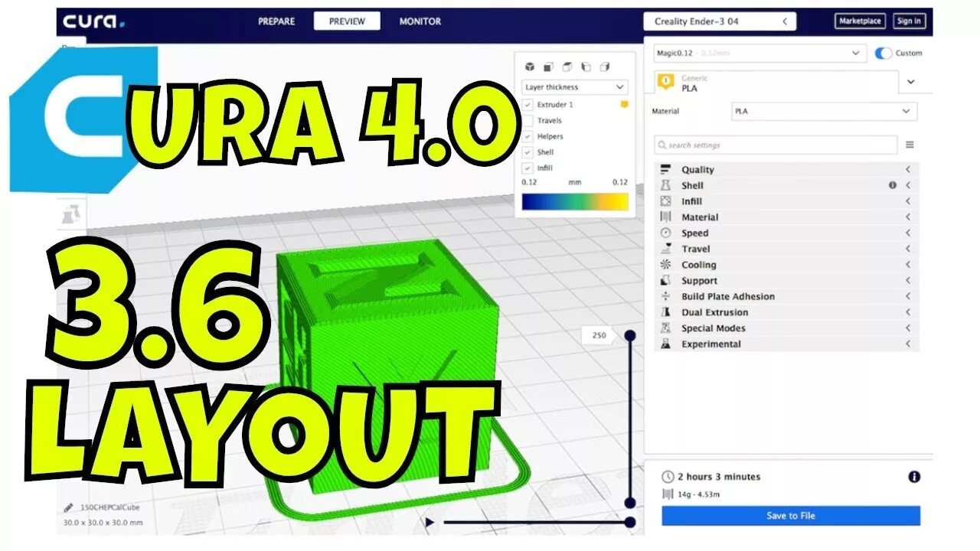Click the Dual Extrusion icon
The height and width of the screenshot is (551, 980).
tap(665, 312)
